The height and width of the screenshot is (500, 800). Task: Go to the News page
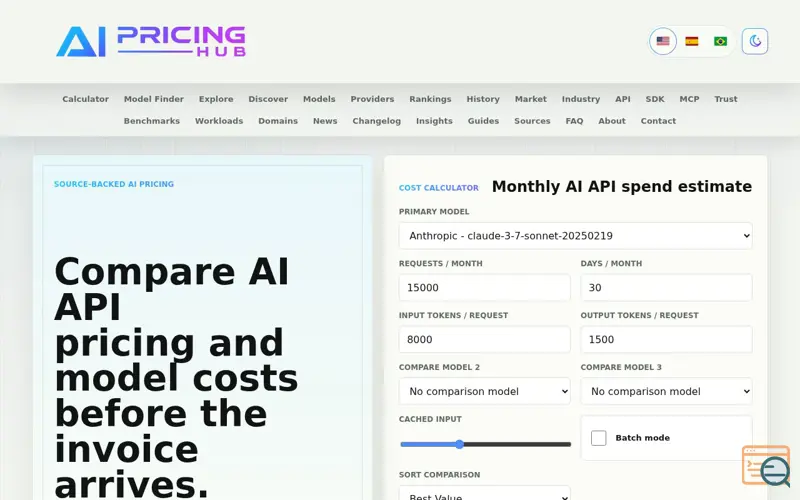tap(325, 121)
